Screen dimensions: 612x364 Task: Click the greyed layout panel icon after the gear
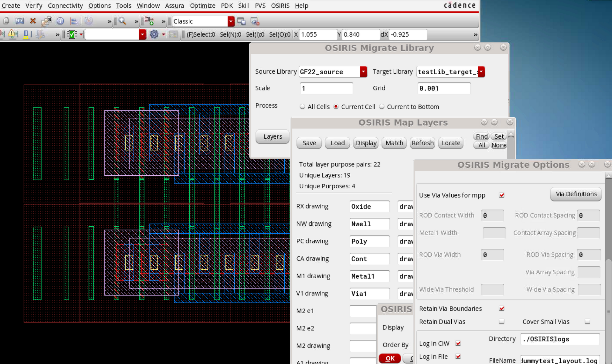pos(173,34)
